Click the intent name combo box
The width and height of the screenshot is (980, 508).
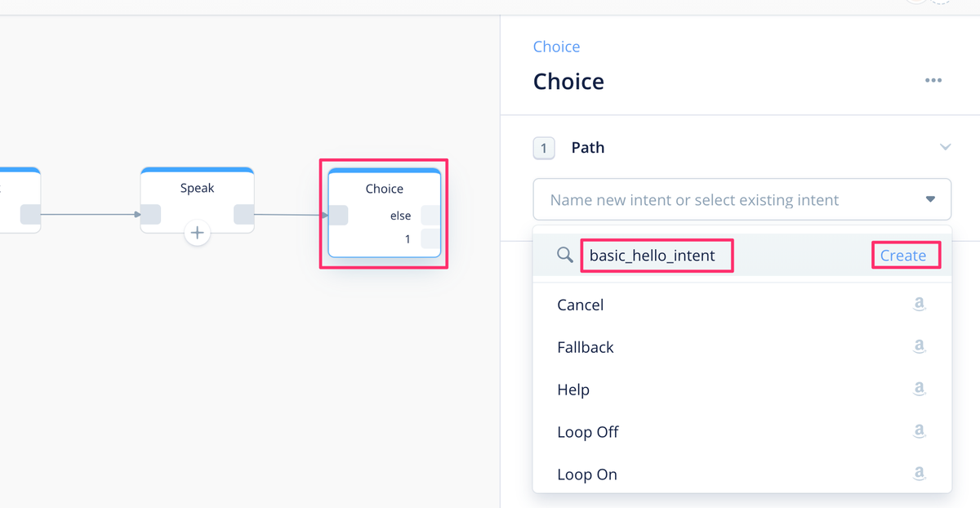(727, 200)
